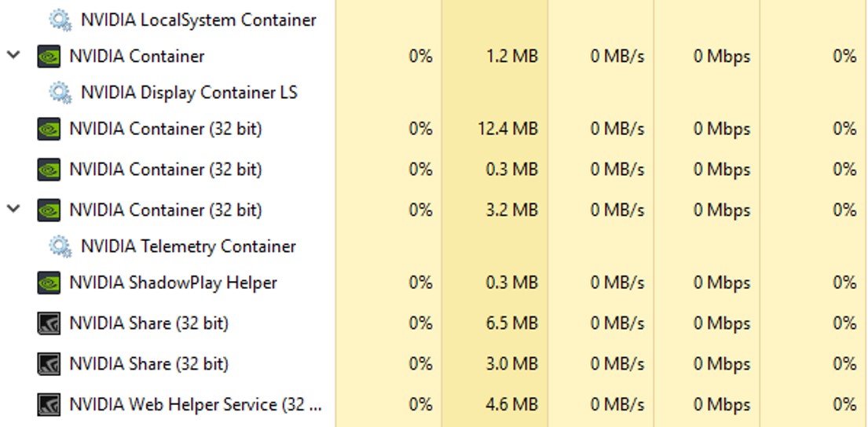Select the NVIDIA Display Container LS entry
Viewport: 868px width, 427px height.
pos(189,93)
